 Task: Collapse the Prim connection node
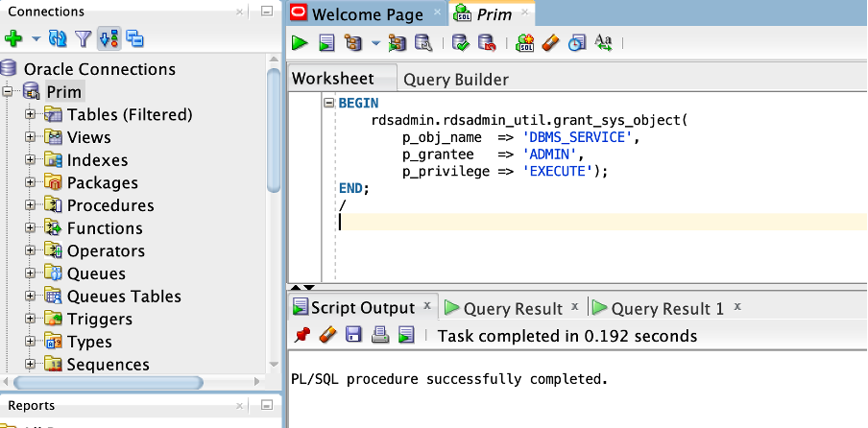7,91
